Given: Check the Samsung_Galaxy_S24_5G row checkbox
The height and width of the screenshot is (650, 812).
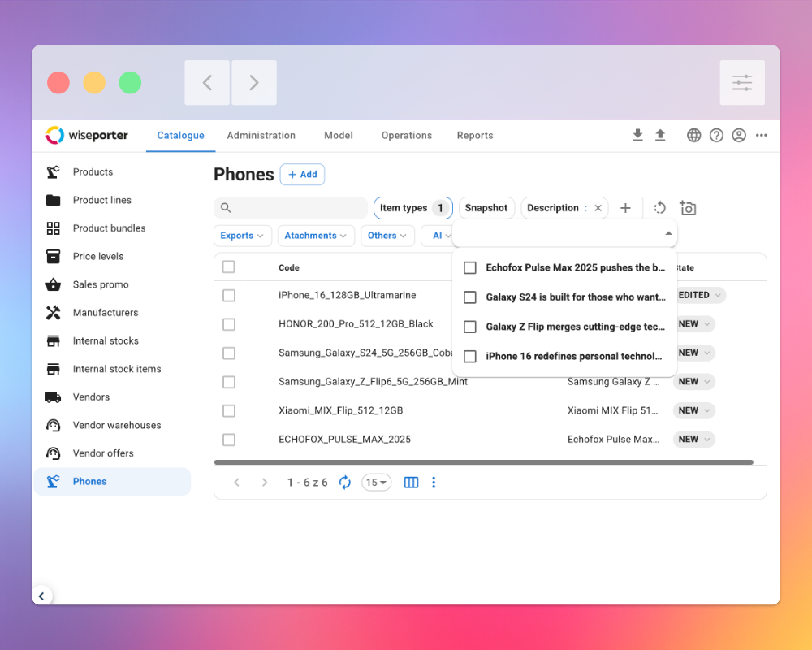Looking at the screenshot, I should (x=228, y=353).
